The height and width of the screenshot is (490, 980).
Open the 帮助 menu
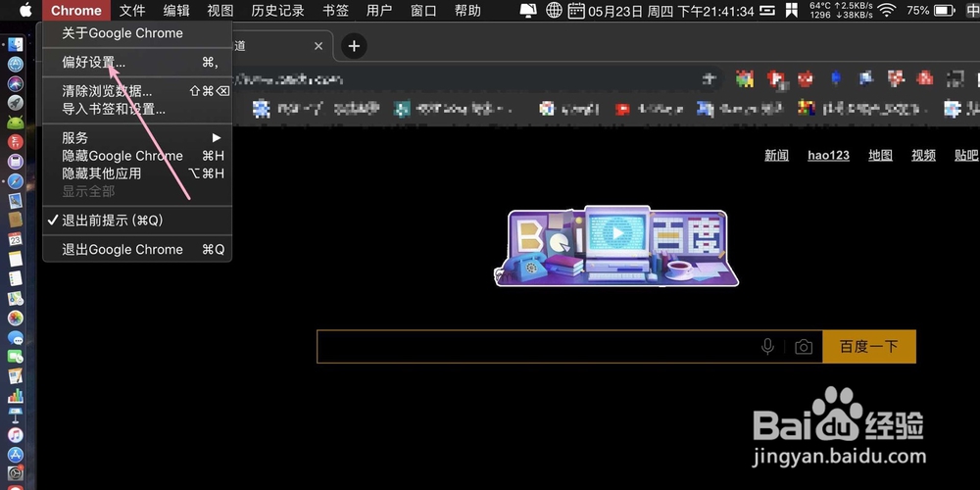[467, 10]
